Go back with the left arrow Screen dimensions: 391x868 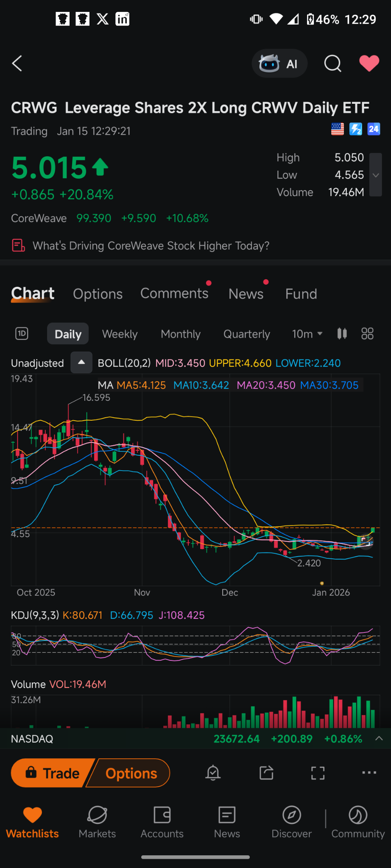pos(17,64)
